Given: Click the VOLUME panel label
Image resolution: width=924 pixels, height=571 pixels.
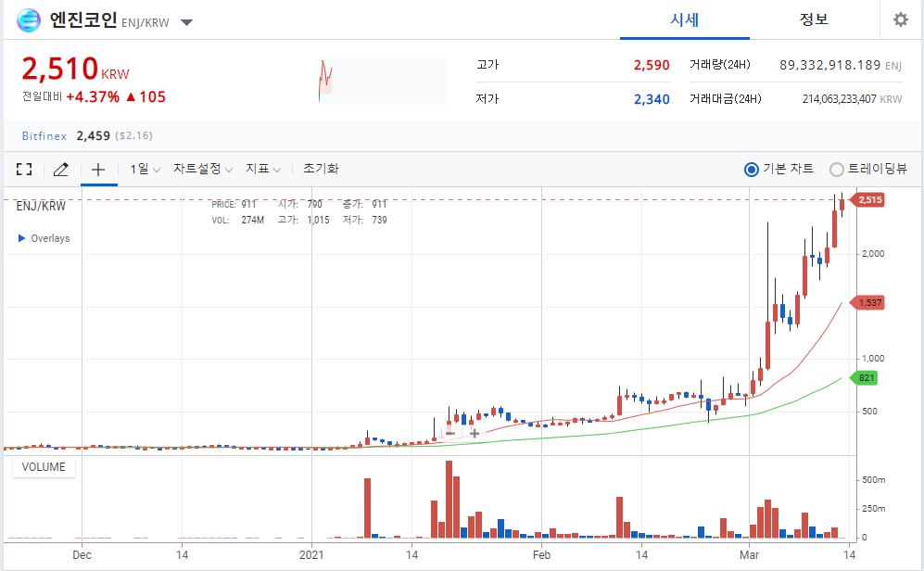Looking at the screenshot, I should point(44,467).
